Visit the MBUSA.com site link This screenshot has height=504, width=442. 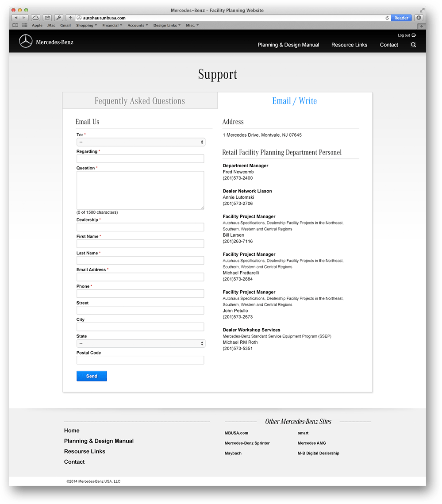tap(236, 433)
